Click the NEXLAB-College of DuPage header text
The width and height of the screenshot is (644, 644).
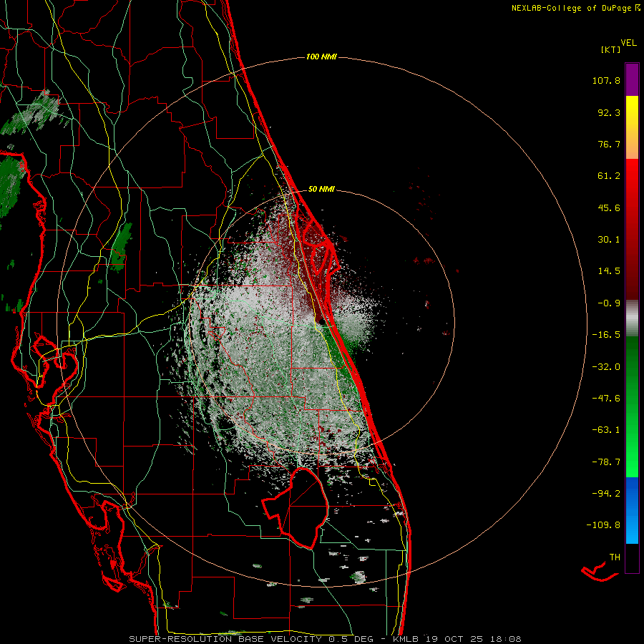click(x=571, y=8)
